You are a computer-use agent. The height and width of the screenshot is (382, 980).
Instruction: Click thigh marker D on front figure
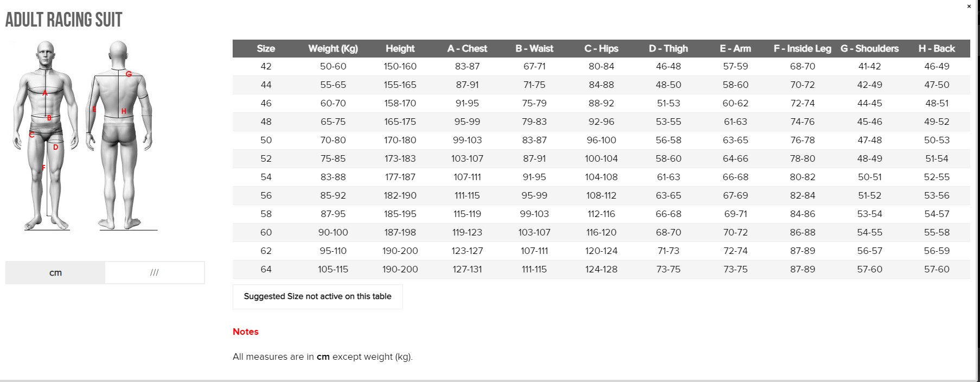[x=55, y=147]
